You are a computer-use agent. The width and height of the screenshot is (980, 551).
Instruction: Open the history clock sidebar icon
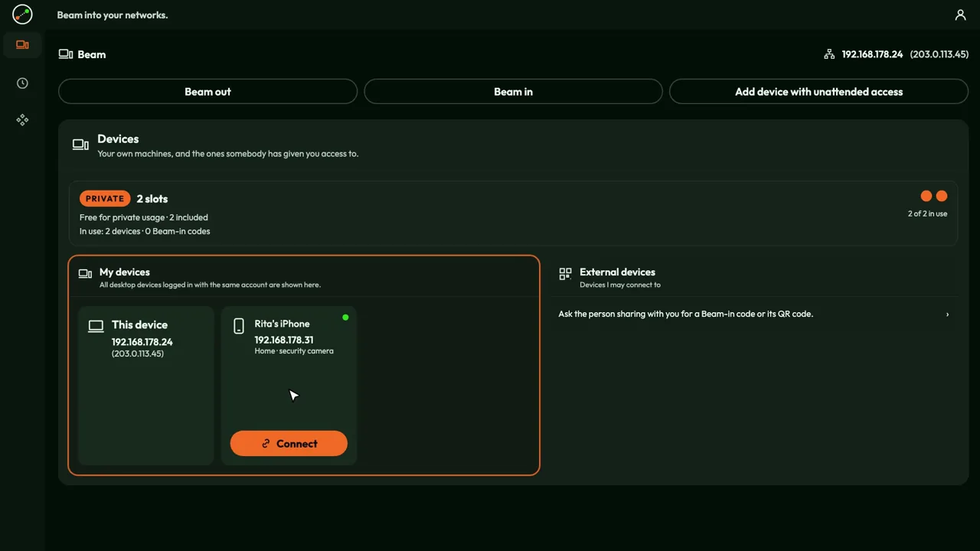click(22, 83)
